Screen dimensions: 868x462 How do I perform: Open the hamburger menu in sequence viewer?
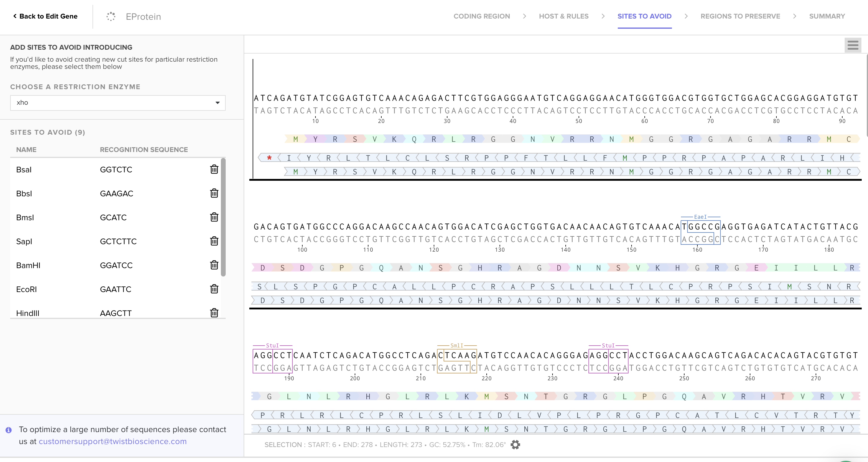point(852,45)
